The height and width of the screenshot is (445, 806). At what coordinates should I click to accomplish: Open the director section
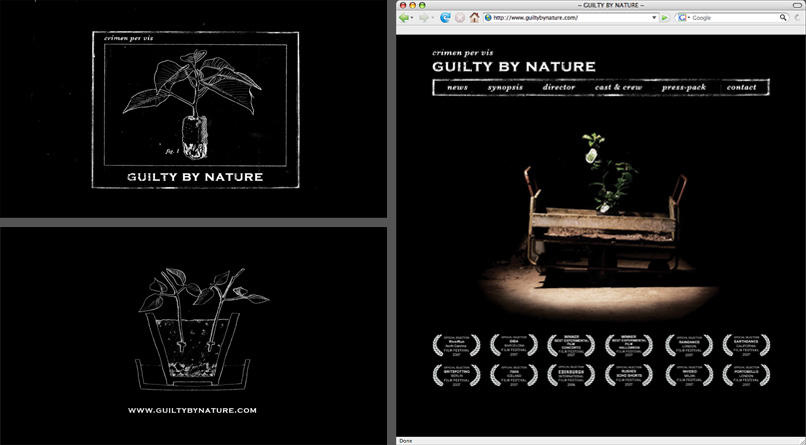559,88
